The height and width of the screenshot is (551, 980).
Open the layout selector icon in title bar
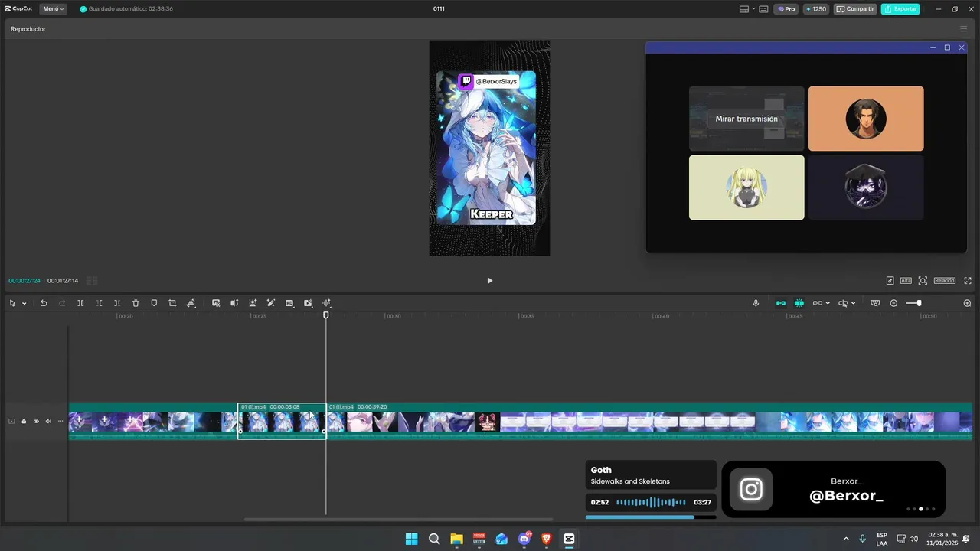743,9
